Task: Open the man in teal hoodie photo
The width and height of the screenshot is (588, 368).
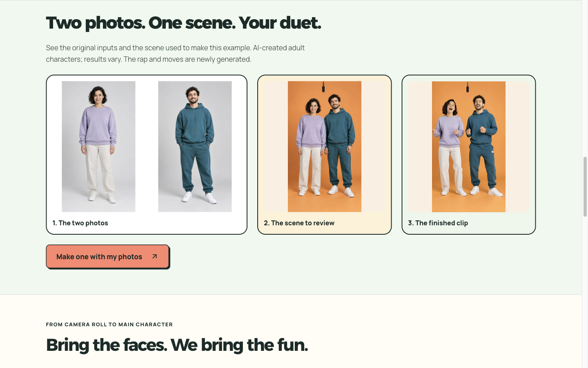Action: click(195, 146)
